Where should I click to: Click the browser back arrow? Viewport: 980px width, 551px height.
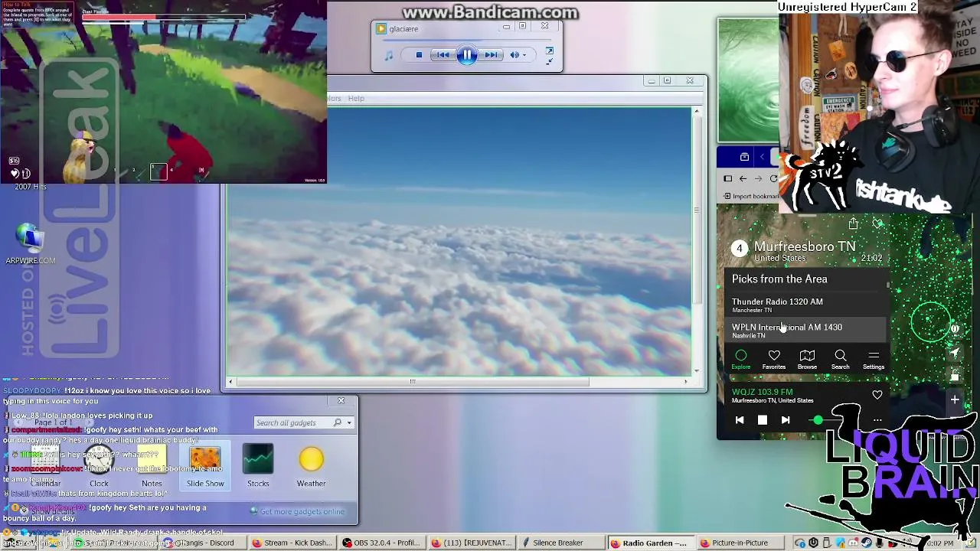[743, 178]
